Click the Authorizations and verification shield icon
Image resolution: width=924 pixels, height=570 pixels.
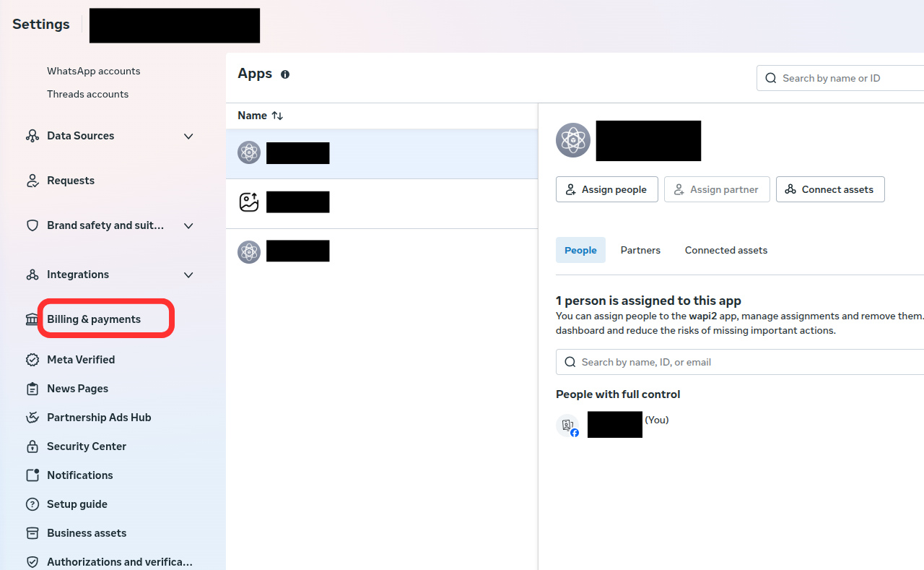(32, 562)
